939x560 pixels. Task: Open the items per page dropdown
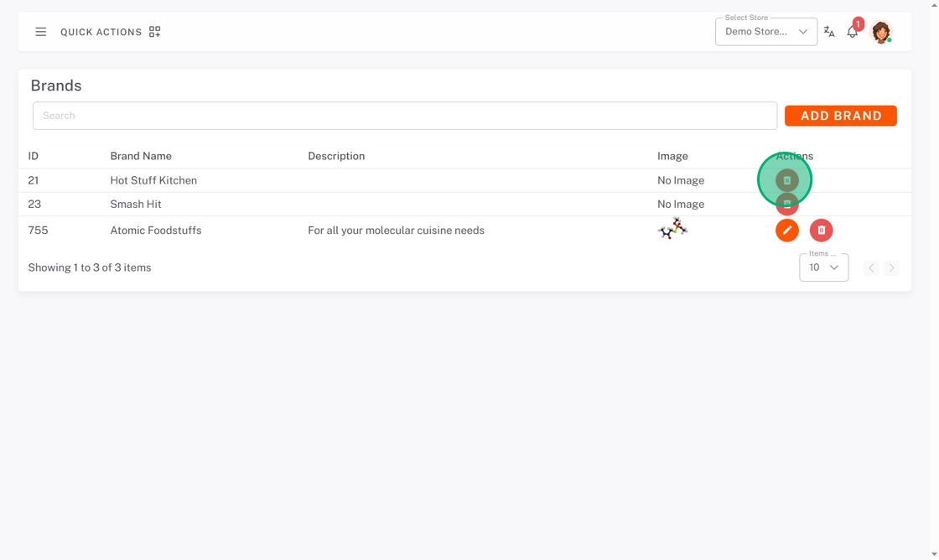(823, 267)
